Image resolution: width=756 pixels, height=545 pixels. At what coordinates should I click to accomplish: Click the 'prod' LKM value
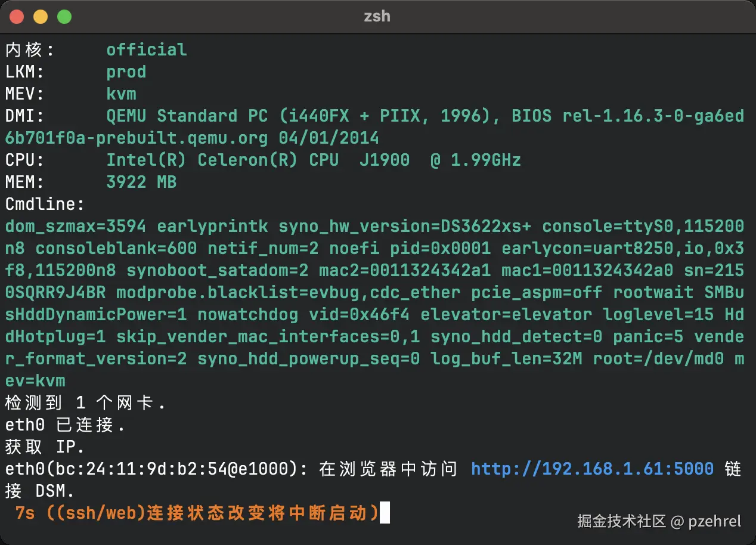(x=126, y=72)
